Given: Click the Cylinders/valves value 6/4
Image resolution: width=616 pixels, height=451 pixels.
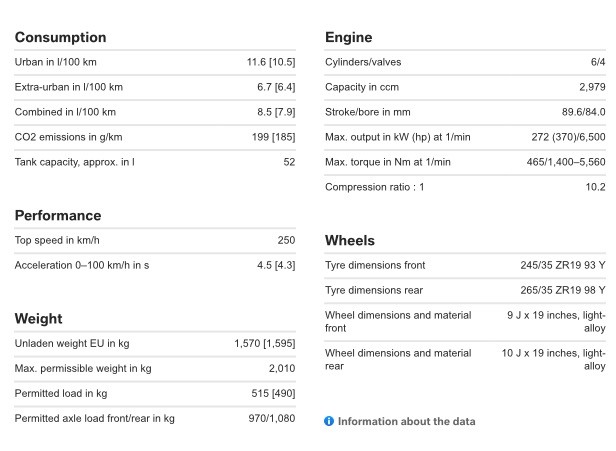Looking at the screenshot, I should tap(598, 62).
